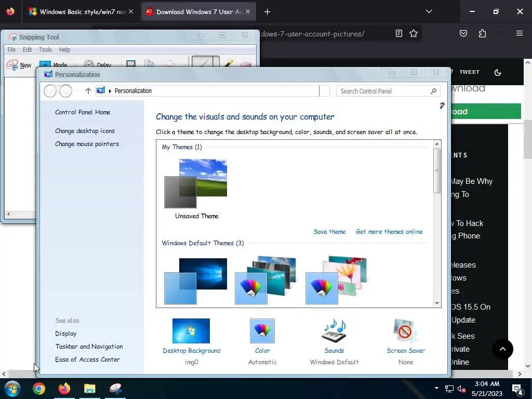This screenshot has height=399, width=532.
Task: Click the taskbar clock 3:04 AM
Action: pyautogui.click(x=487, y=384)
